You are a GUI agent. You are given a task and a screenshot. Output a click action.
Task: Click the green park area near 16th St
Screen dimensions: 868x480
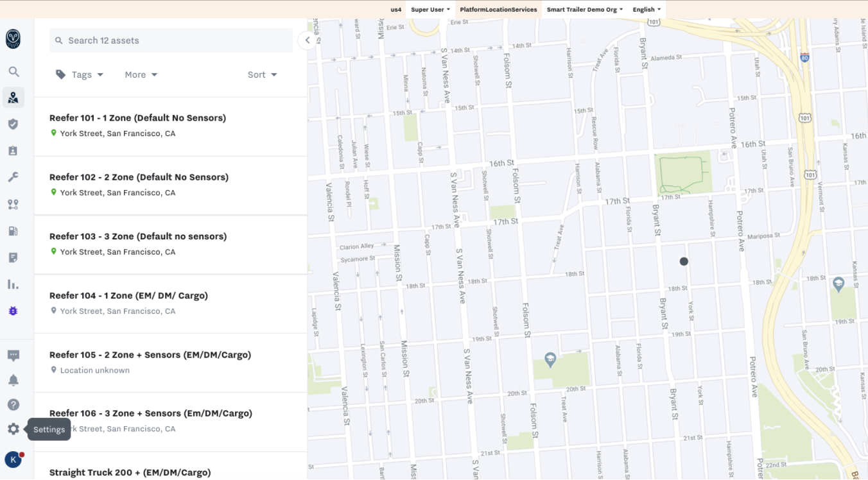682,173
